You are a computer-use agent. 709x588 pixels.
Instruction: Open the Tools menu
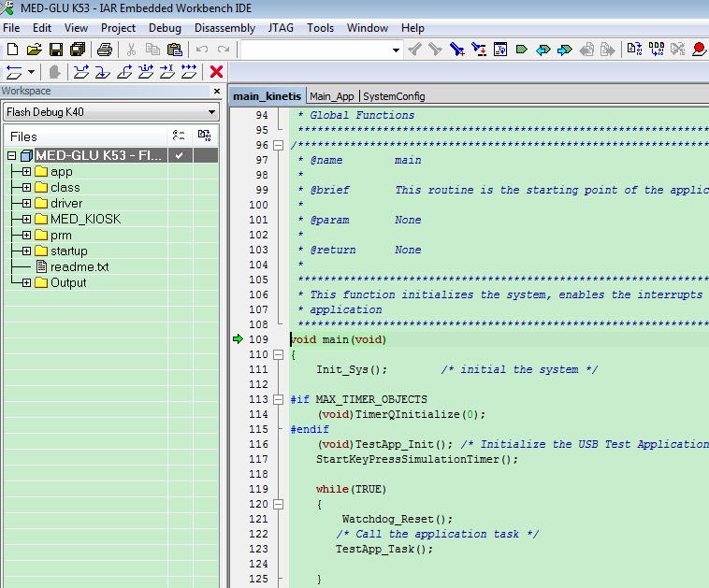click(x=320, y=28)
